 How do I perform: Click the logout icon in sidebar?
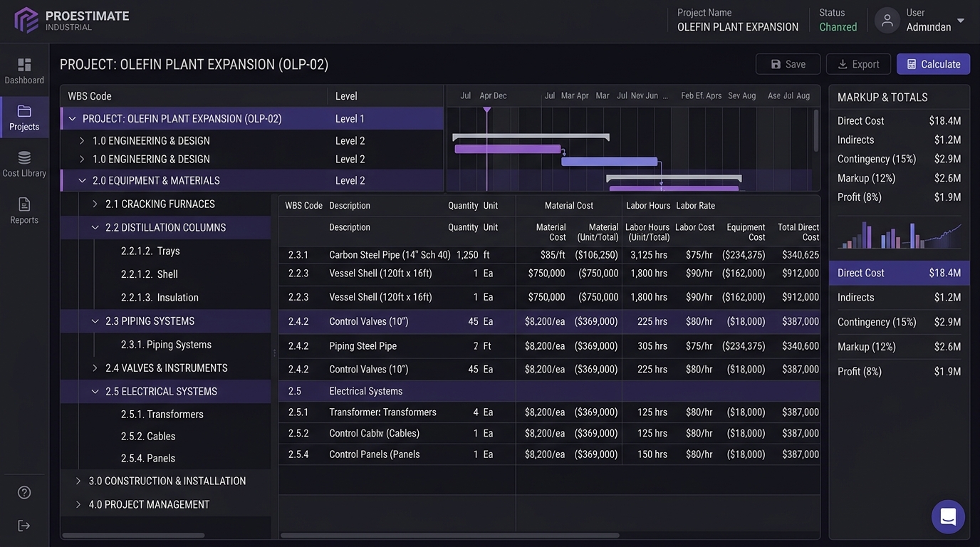(x=24, y=526)
